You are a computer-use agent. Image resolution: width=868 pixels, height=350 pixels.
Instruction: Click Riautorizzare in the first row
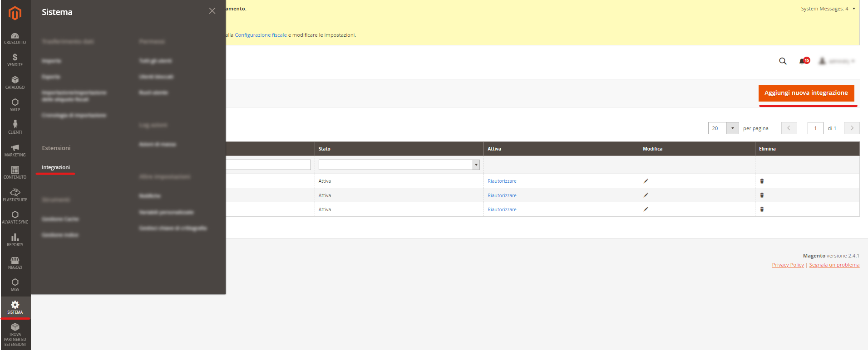502,181
